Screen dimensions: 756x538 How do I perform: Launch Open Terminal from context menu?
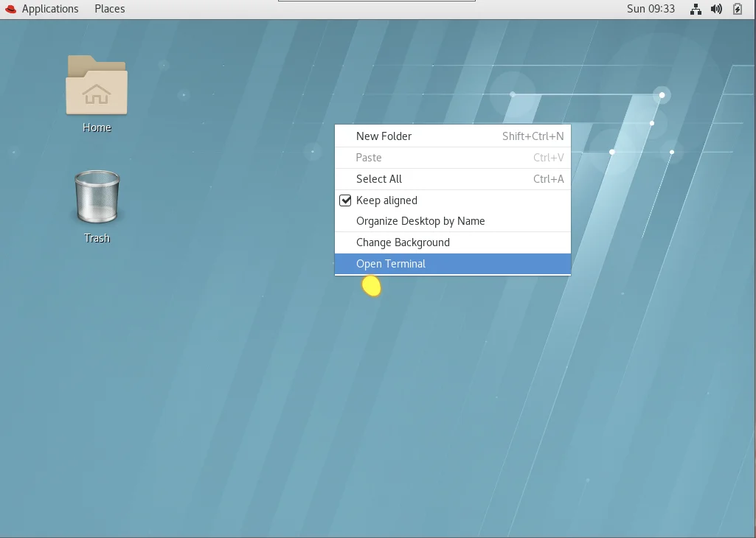click(x=453, y=264)
